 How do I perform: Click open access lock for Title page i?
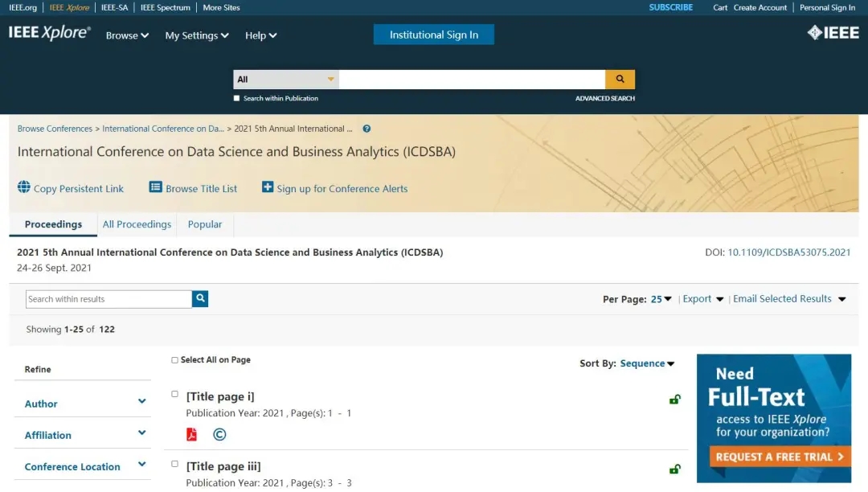coord(674,399)
